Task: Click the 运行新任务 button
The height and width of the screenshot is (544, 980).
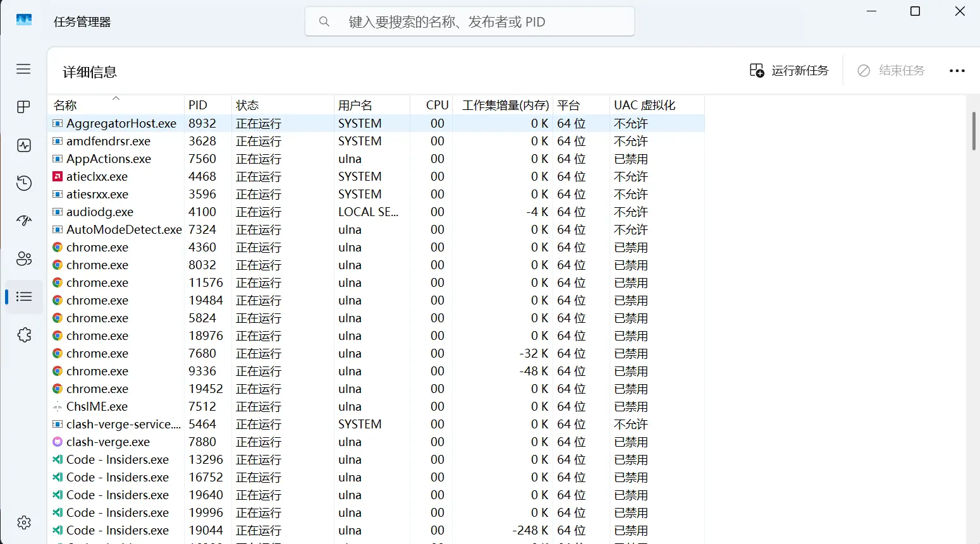Action: [789, 70]
